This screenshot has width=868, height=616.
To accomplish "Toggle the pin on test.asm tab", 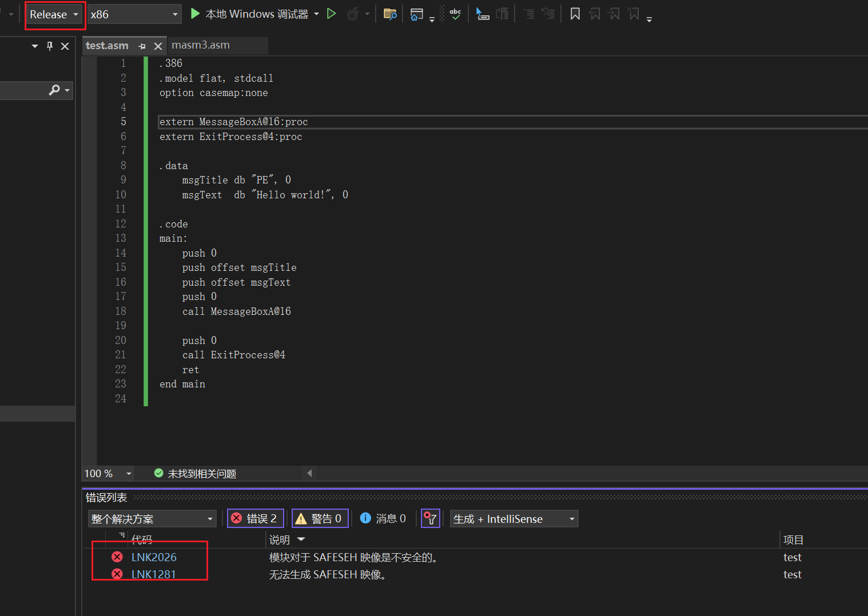I will [142, 46].
